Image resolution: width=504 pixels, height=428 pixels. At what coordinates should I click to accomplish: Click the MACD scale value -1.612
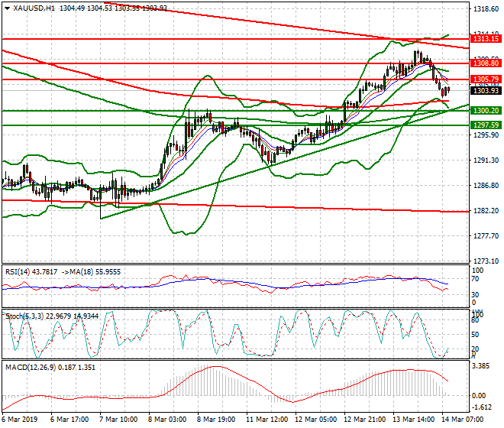point(481,407)
